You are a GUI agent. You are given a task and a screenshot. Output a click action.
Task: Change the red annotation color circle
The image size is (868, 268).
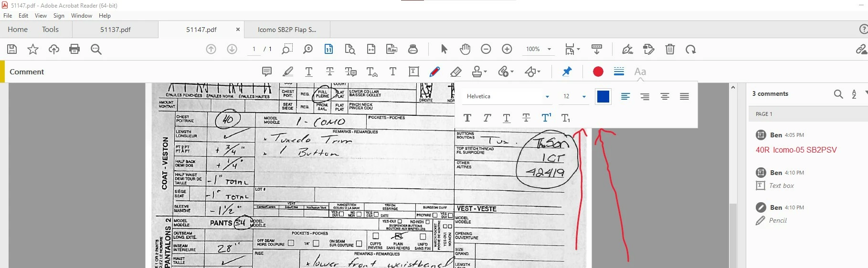(598, 72)
